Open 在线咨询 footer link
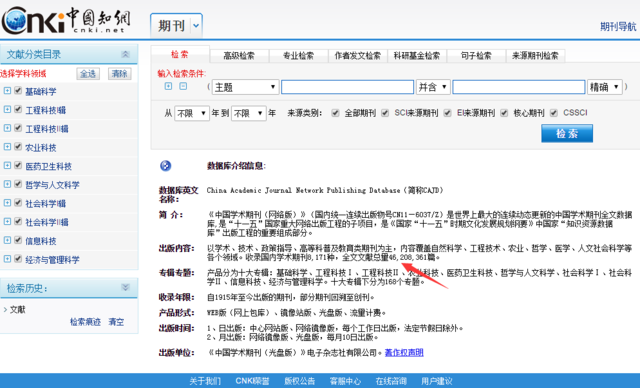The image size is (640, 388). (391, 381)
